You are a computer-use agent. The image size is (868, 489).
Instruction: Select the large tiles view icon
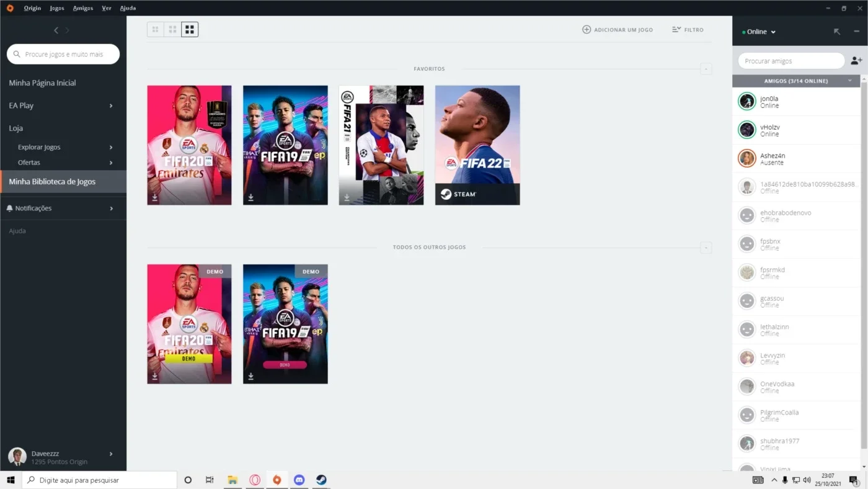(190, 29)
